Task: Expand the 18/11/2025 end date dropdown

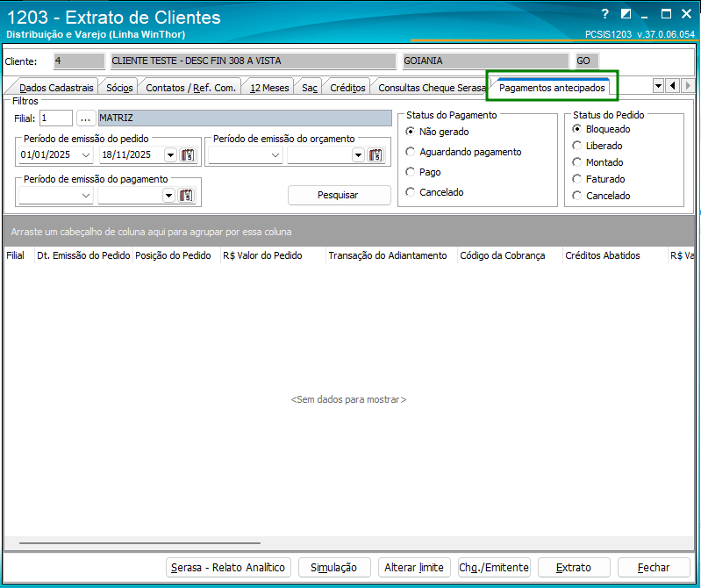Action: pyautogui.click(x=170, y=155)
